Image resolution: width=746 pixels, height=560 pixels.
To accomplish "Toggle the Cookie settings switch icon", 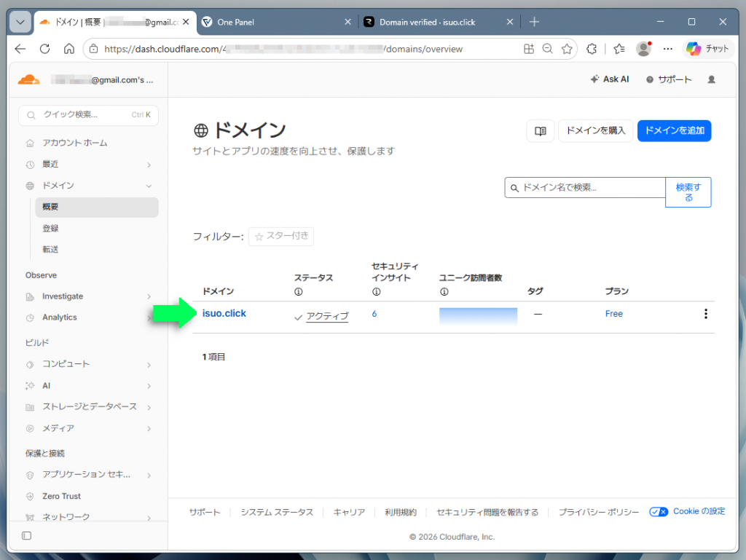I will pos(659,511).
